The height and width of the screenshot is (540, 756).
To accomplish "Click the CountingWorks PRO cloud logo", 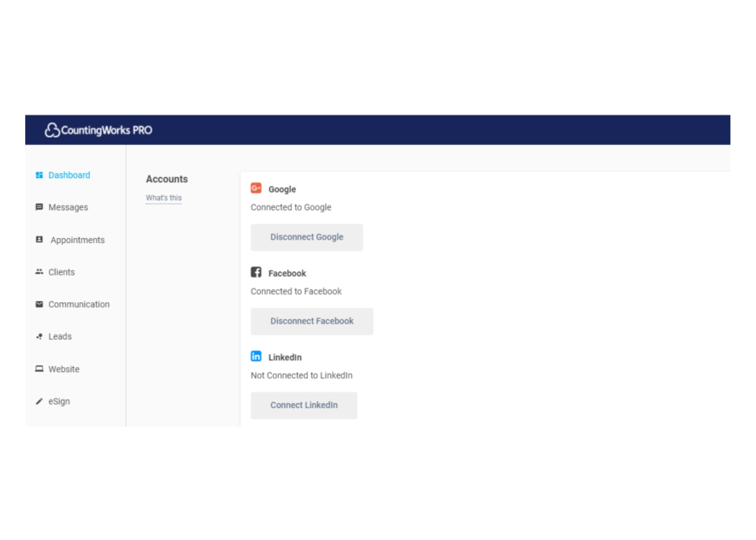I will coord(52,130).
